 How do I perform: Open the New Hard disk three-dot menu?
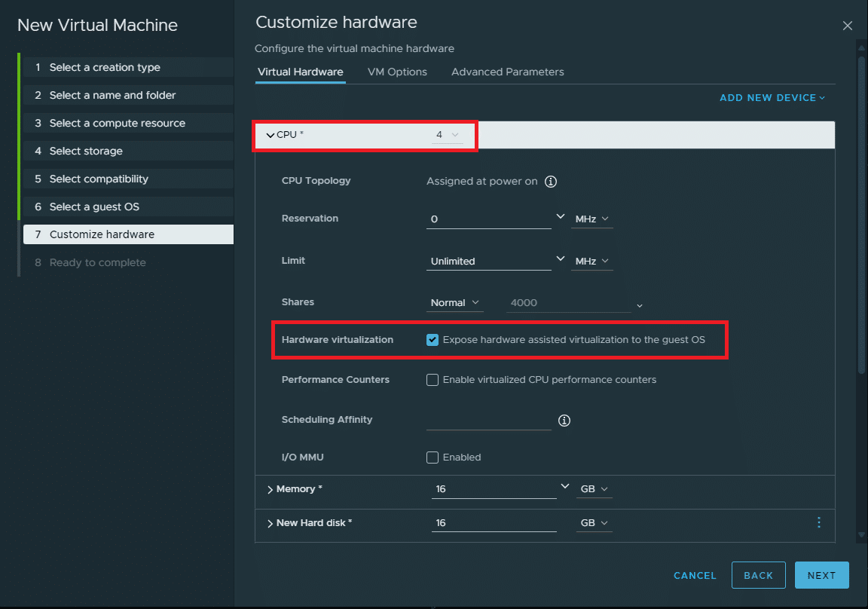(x=819, y=522)
